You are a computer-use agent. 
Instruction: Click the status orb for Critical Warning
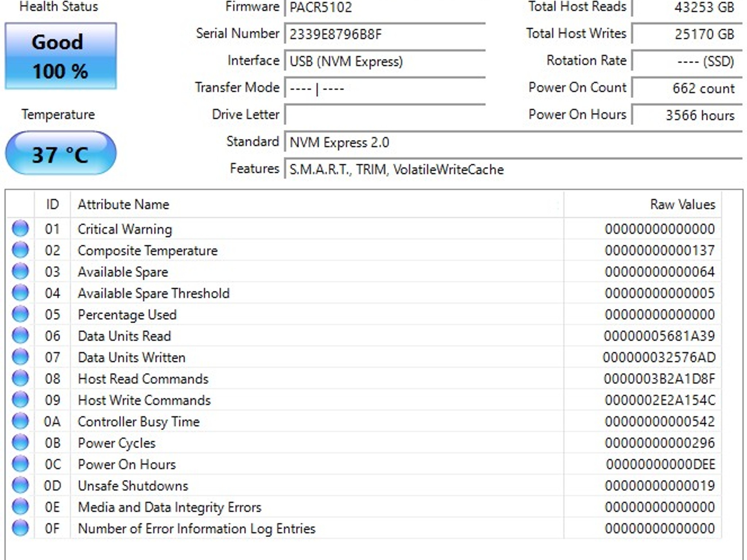[x=20, y=229]
